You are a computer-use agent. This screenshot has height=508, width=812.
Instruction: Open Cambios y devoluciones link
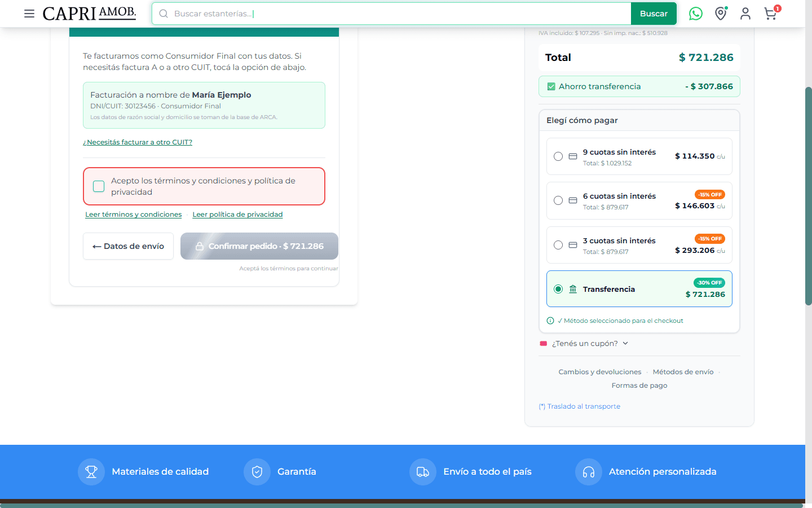pos(600,372)
